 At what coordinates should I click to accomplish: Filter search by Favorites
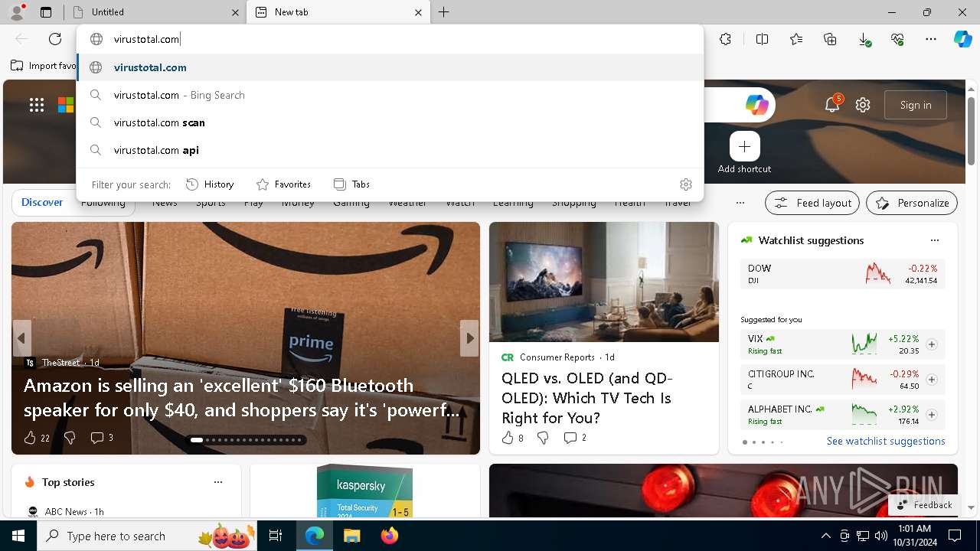(283, 184)
